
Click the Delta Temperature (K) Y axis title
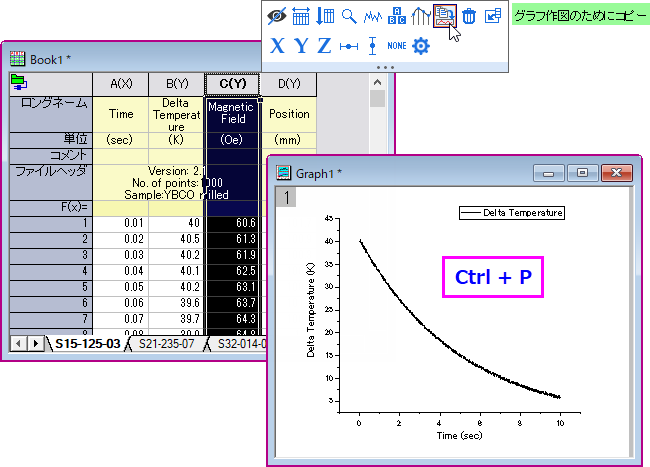tap(310, 310)
